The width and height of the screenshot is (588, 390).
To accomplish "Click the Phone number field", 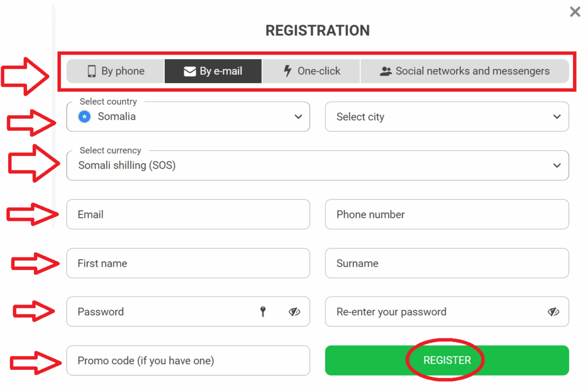I will point(447,214).
